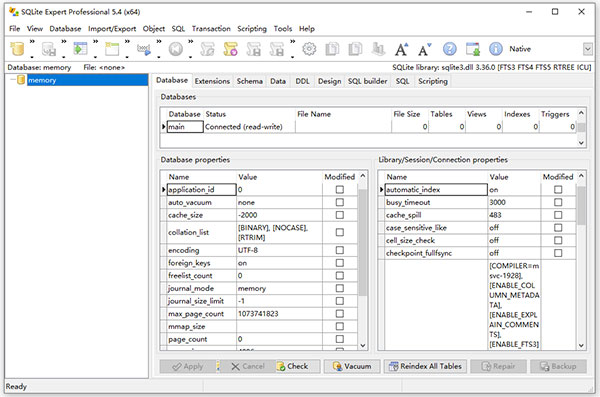Toggle Modified checkbox for application_id
The width and height of the screenshot is (600, 397).
tap(339, 190)
